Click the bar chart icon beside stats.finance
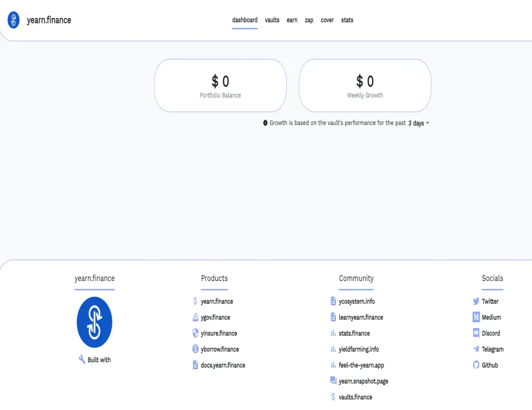The height and width of the screenshot is (410, 532). (333, 333)
